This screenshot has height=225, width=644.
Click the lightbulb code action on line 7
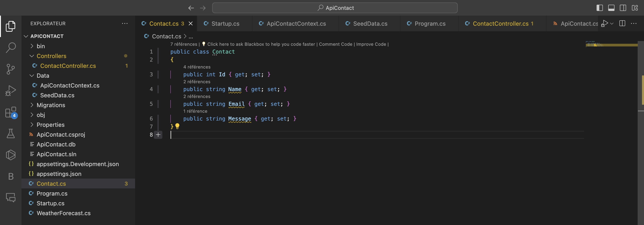177,126
